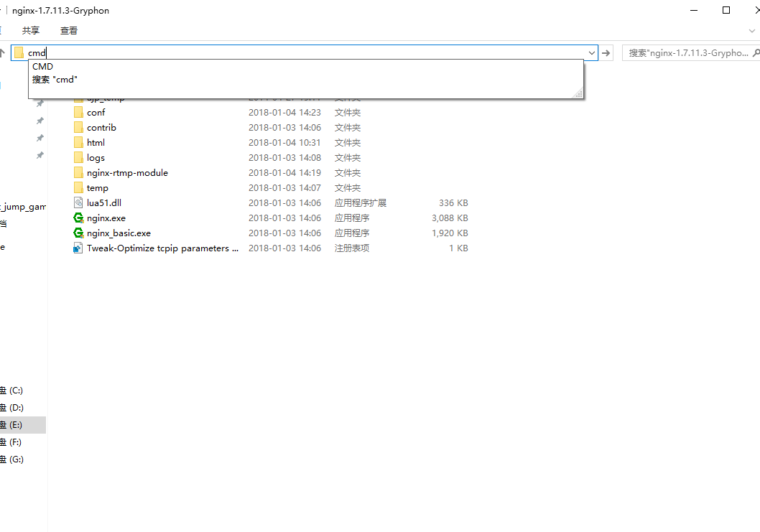The height and width of the screenshot is (532, 760).
Task: Click the 应用程序扩展 type cell
Action: point(361,203)
